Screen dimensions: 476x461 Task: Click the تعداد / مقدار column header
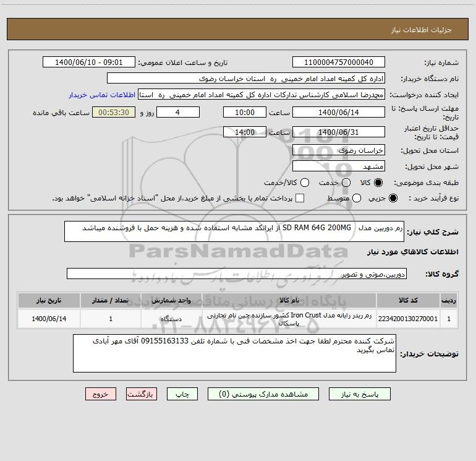coord(111,301)
